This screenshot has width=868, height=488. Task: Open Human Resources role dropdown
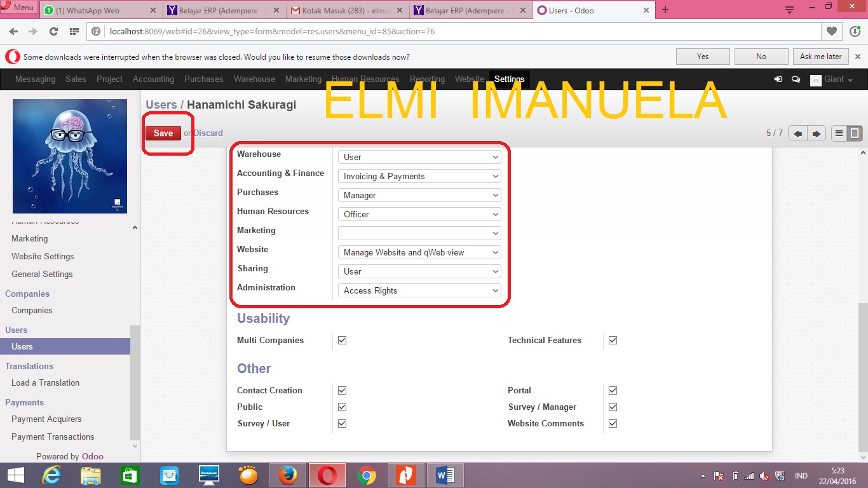(419, 214)
